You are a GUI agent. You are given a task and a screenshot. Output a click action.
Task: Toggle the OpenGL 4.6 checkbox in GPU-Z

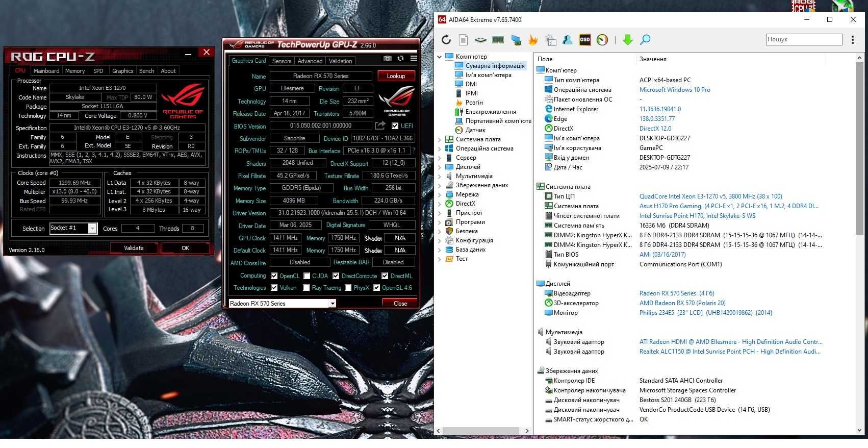376,288
